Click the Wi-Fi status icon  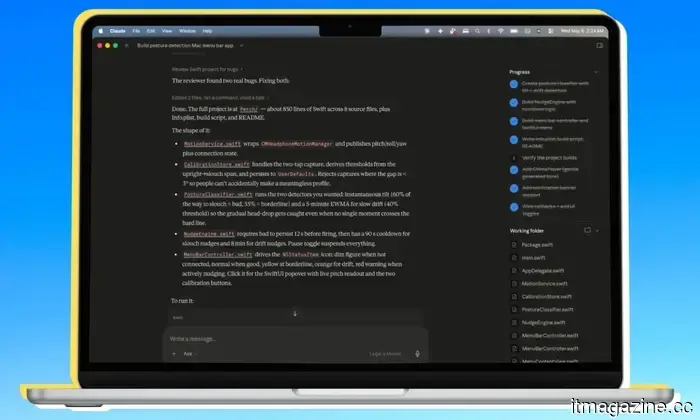tap(500, 31)
